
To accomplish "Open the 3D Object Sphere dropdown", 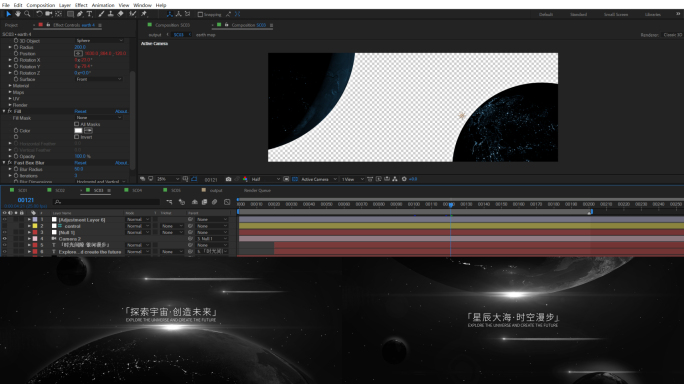I will 99,40.
